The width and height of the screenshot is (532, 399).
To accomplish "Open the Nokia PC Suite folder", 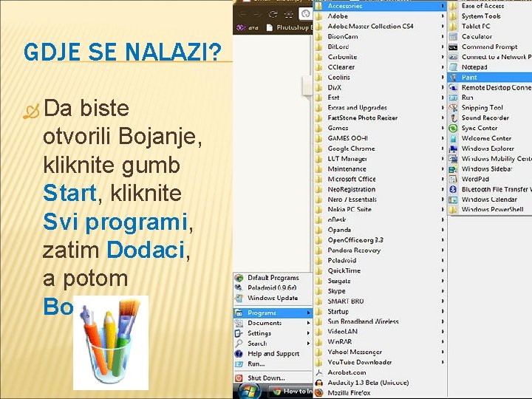I will click(x=379, y=209).
